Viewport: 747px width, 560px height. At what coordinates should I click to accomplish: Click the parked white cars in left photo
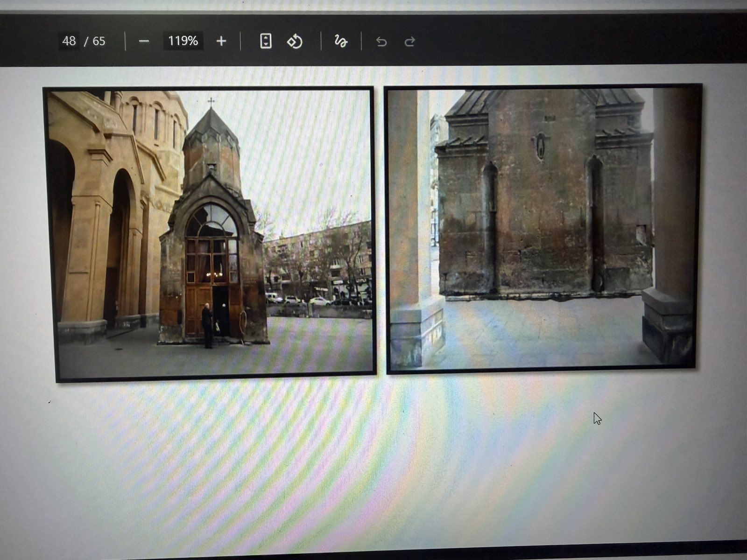tap(299, 300)
